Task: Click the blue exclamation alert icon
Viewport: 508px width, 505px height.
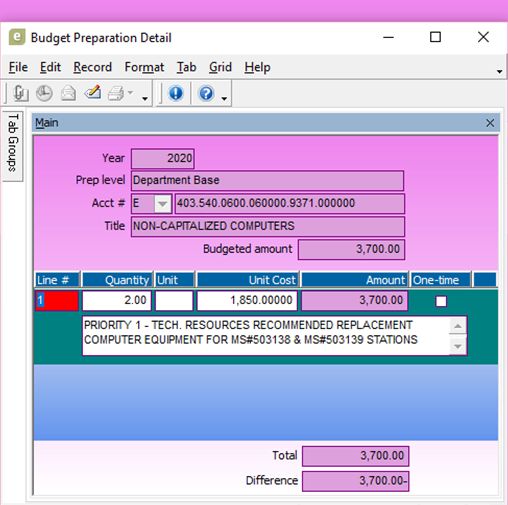Action: coord(176,93)
